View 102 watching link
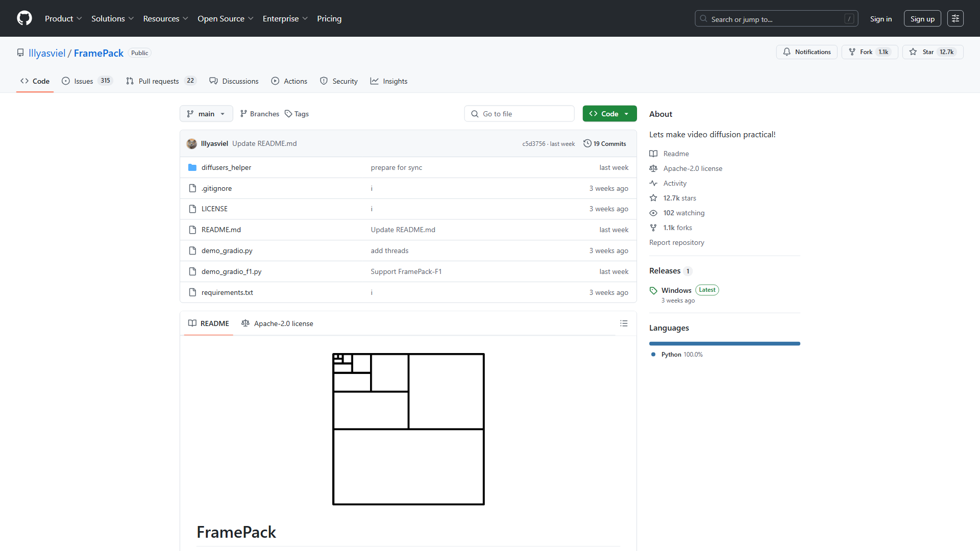Viewport: 980px width, 551px height. tap(677, 213)
